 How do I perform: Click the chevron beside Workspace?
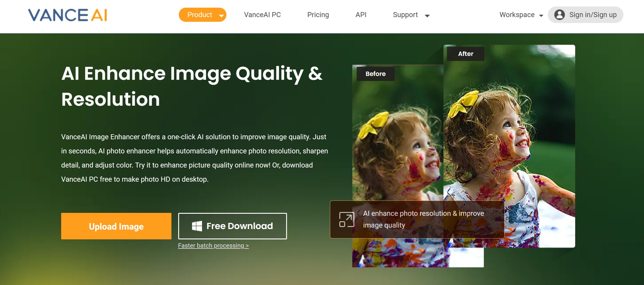pos(541,15)
